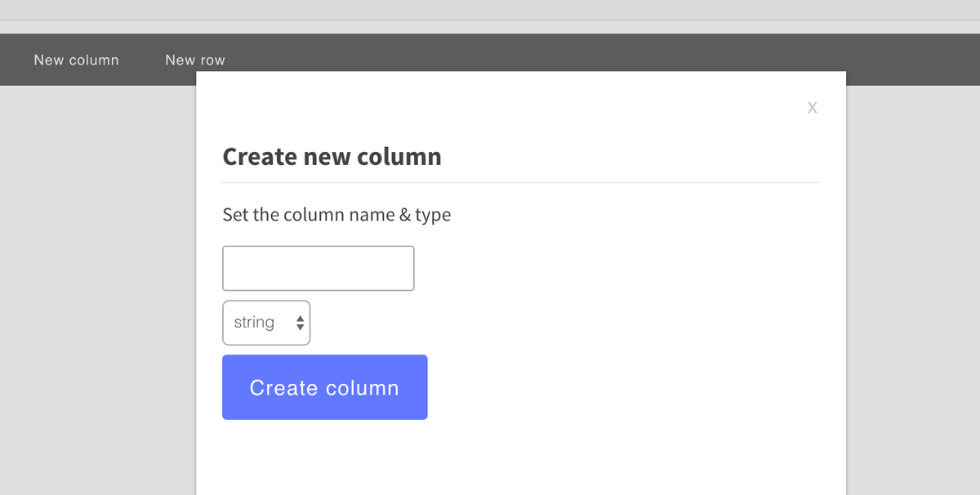This screenshot has height=495, width=980.
Task: Click the divider line under the dialog heading
Action: (x=521, y=182)
